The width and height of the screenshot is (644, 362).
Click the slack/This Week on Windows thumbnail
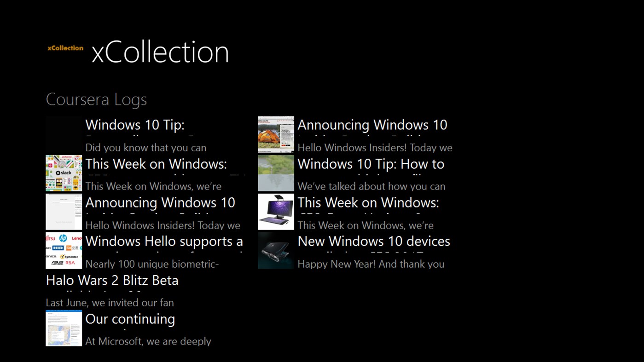pos(64,173)
